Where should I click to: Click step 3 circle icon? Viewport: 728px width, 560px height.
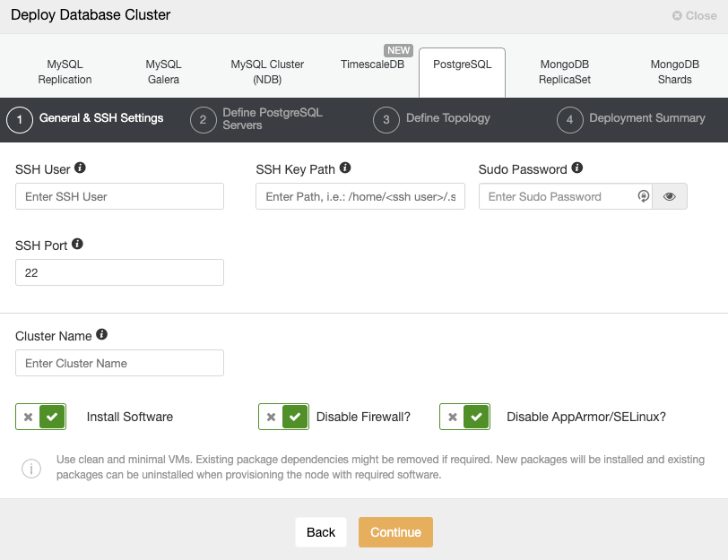[386, 120]
